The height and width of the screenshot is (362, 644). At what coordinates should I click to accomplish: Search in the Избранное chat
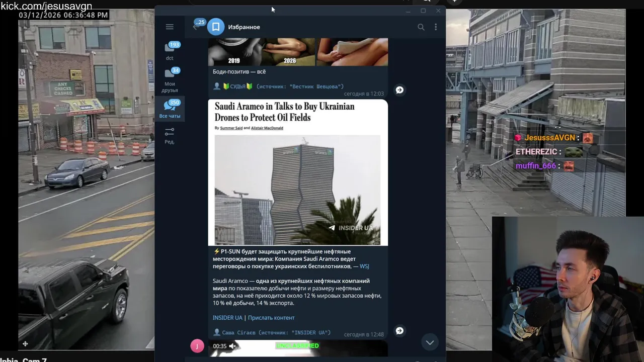421,27
